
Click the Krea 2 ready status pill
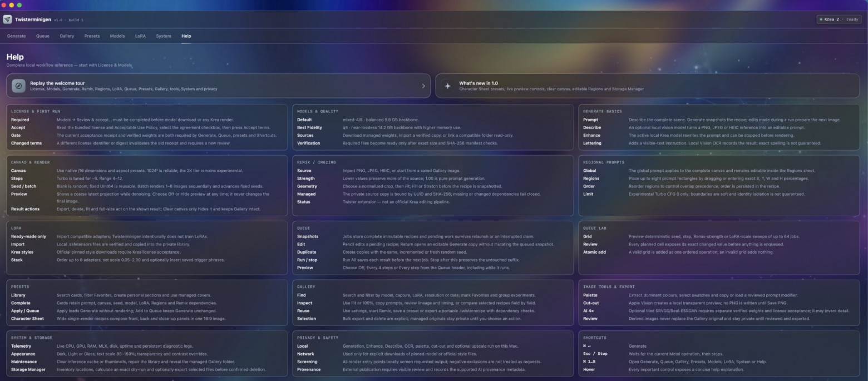pyautogui.click(x=839, y=19)
